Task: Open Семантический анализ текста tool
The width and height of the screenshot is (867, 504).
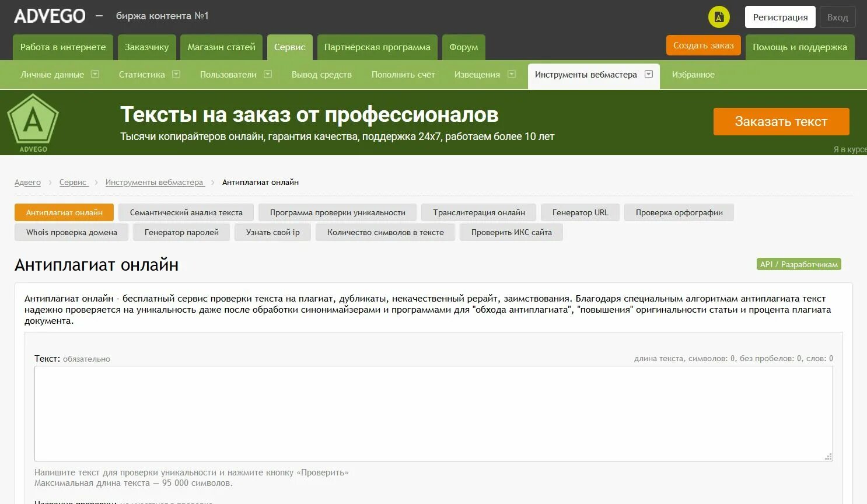Action: 186,212
